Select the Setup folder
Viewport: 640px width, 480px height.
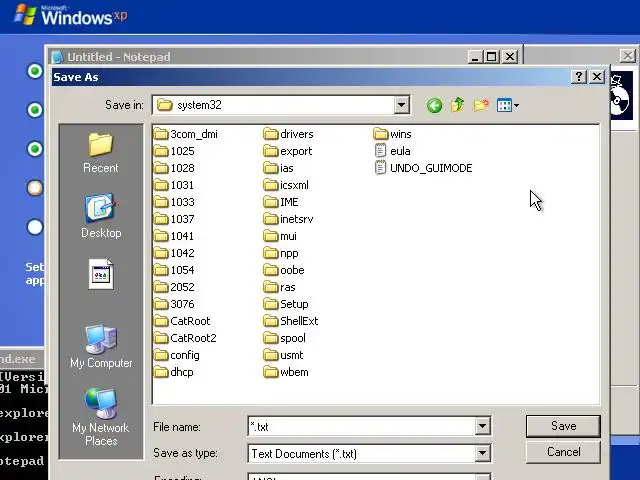tap(286, 304)
